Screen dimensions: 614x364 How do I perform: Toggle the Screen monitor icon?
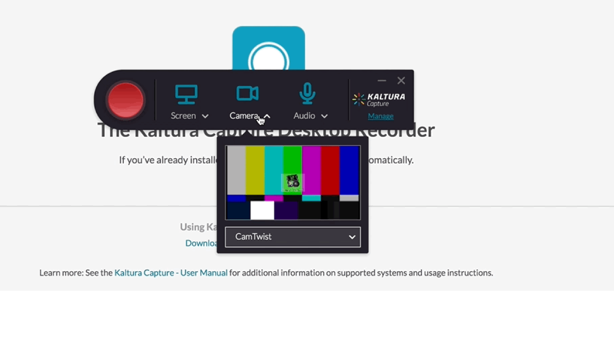[186, 95]
